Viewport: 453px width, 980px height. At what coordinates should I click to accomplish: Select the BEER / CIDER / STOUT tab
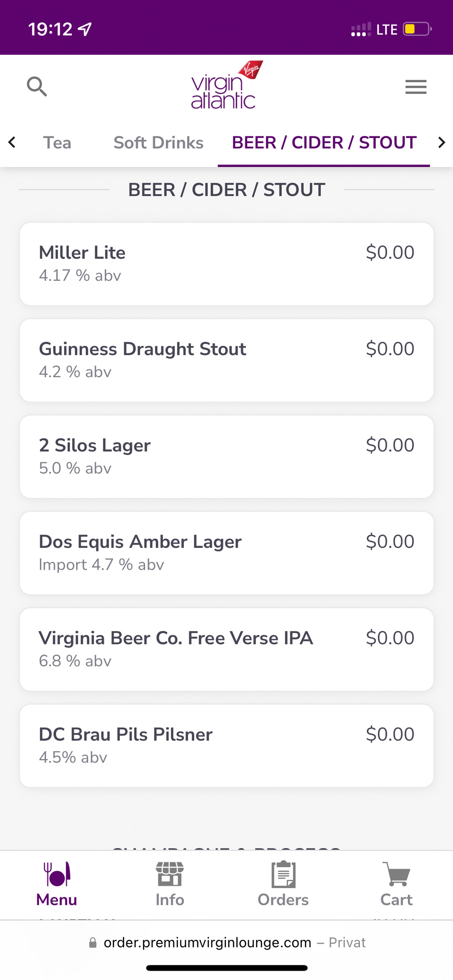click(x=324, y=143)
